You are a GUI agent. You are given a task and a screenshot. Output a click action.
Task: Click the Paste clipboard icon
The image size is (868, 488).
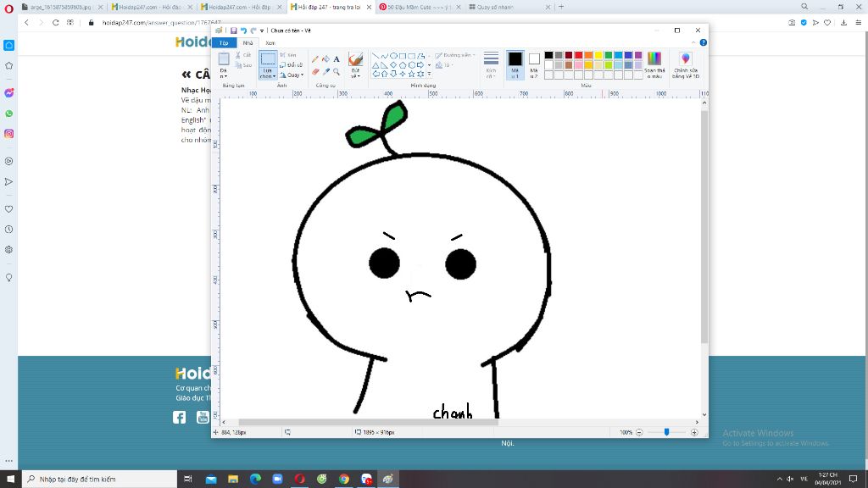[x=224, y=58]
